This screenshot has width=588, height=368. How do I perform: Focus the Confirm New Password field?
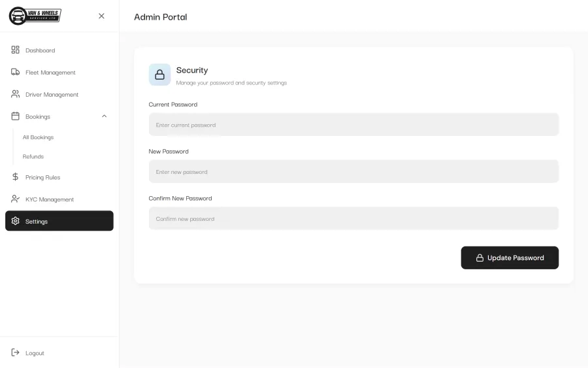(353, 218)
